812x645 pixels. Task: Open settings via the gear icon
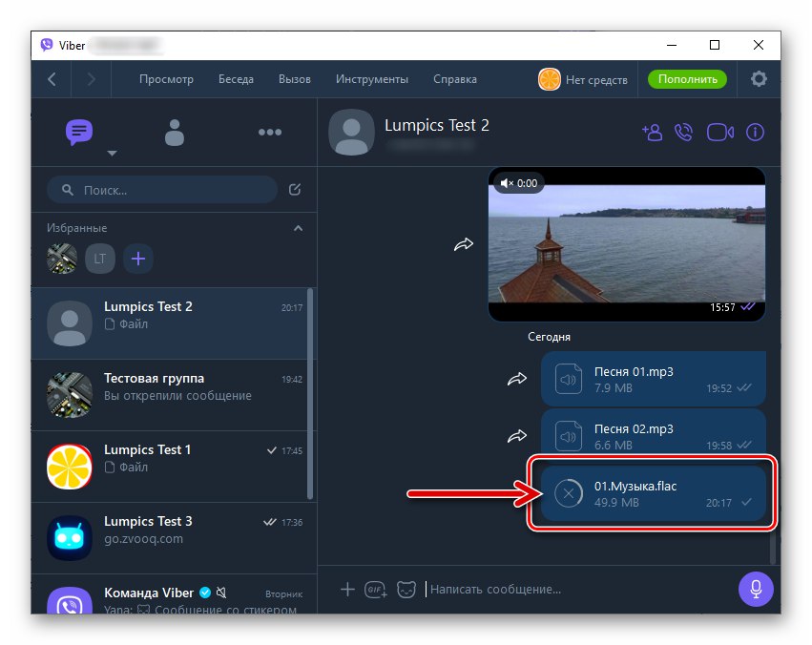point(759,79)
